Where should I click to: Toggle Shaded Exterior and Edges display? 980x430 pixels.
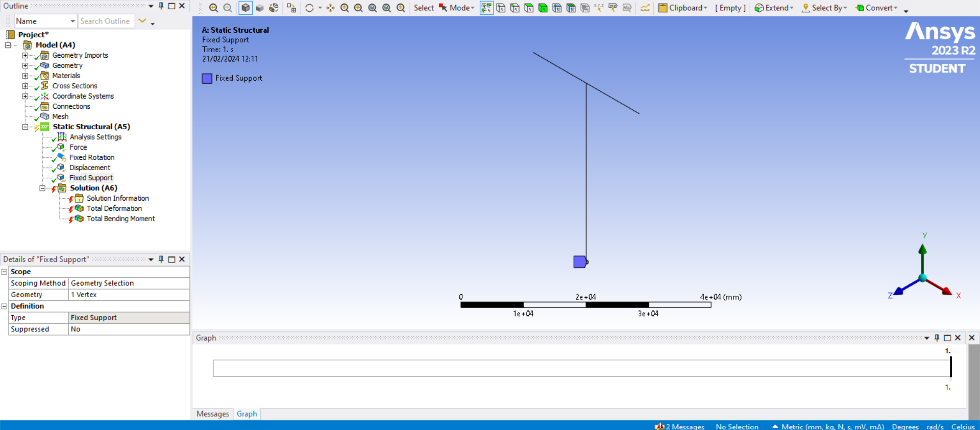(246, 8)
